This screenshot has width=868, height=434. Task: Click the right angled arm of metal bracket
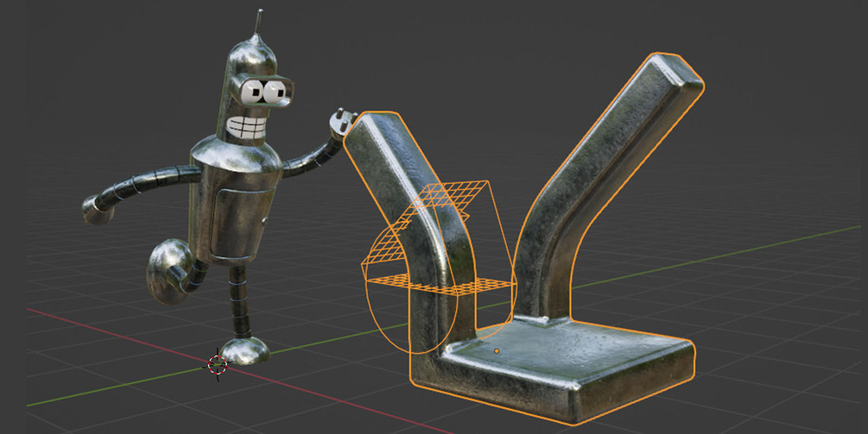pyautogui.click(x=609, y=188)
